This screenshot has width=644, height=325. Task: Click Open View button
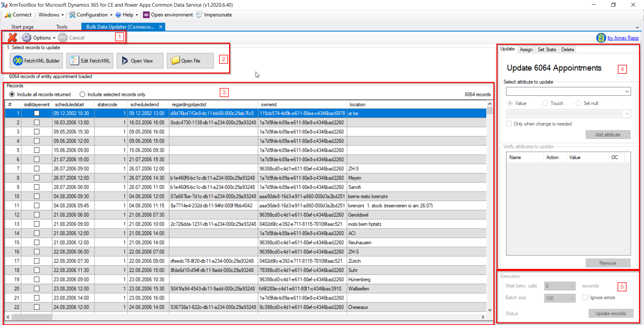click(140, 61)
